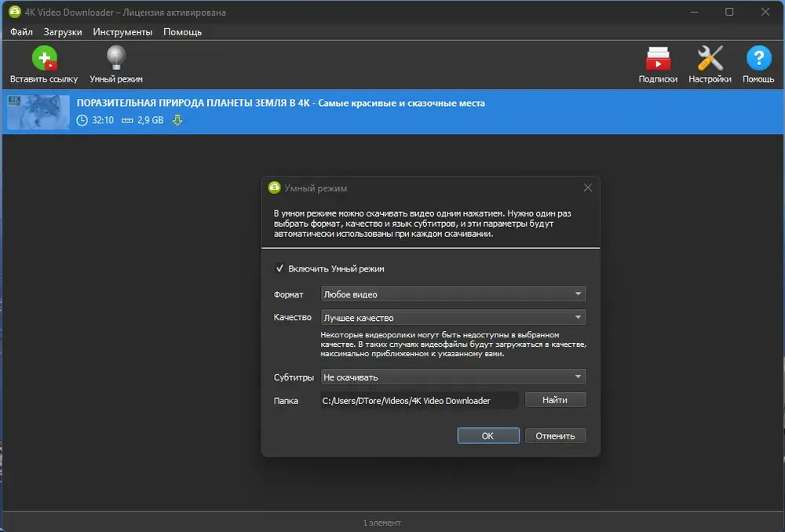
Task: Expand the Quality dropdown
Action: tap(454, 318)
